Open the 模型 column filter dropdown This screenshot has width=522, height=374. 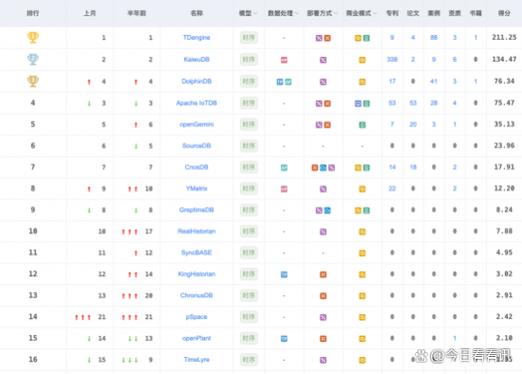(256, 13)
